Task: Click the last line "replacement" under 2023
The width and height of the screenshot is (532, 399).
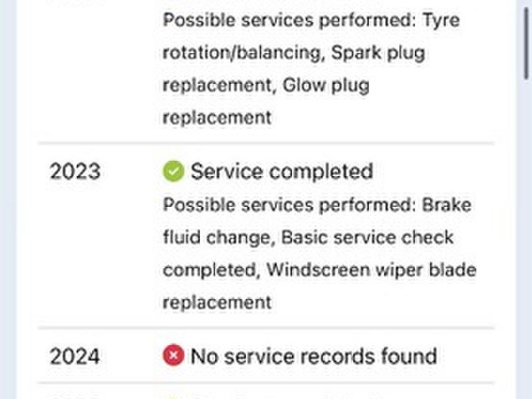Action: coord(217,302)
